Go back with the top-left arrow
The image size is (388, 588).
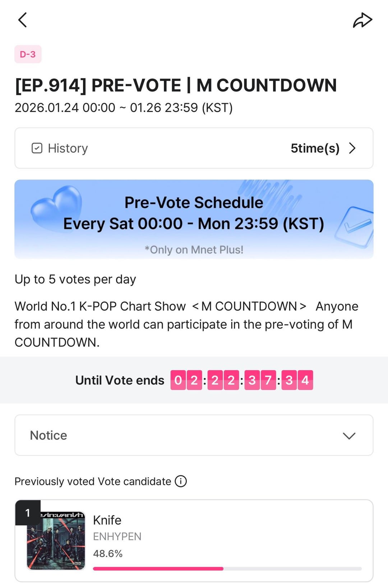[23, 20]
